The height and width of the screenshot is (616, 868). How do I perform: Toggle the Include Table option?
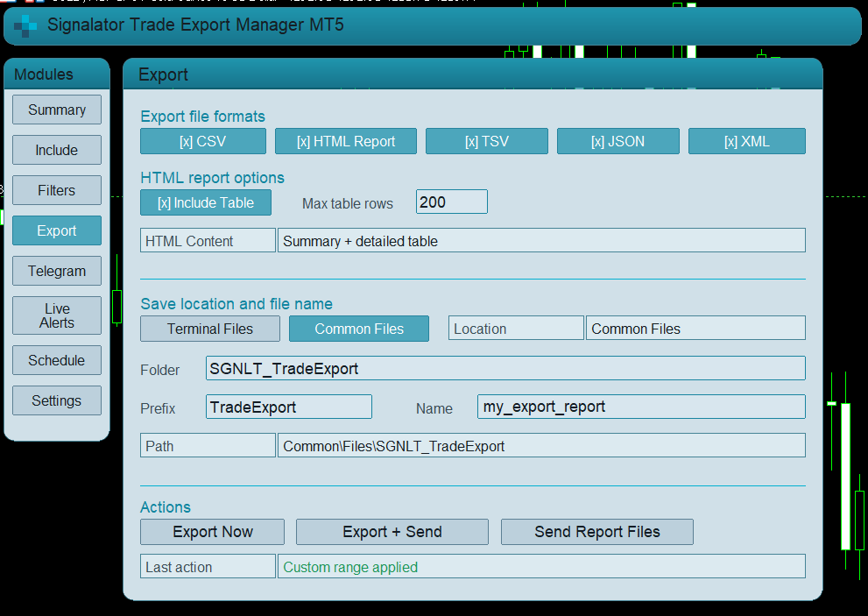[206, 202]
